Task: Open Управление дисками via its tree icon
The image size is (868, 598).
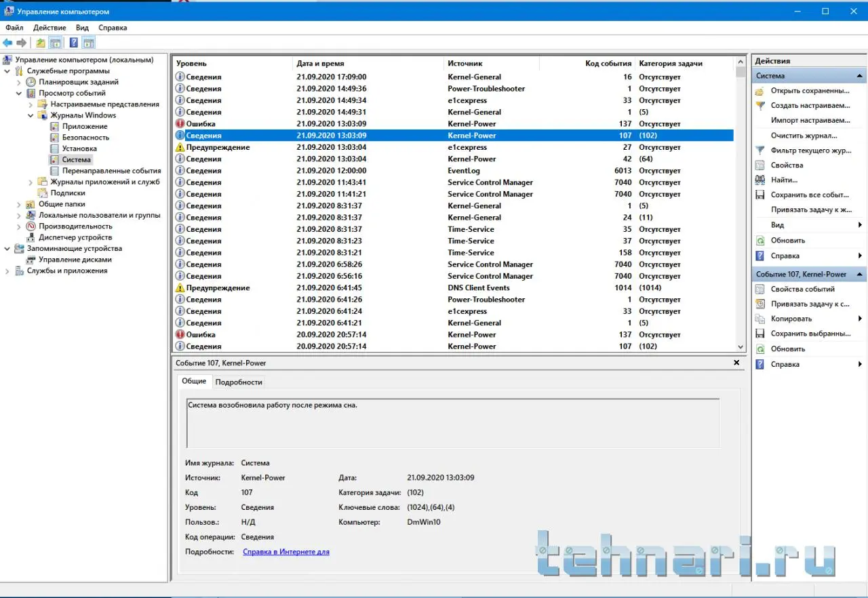Action: 31,260
